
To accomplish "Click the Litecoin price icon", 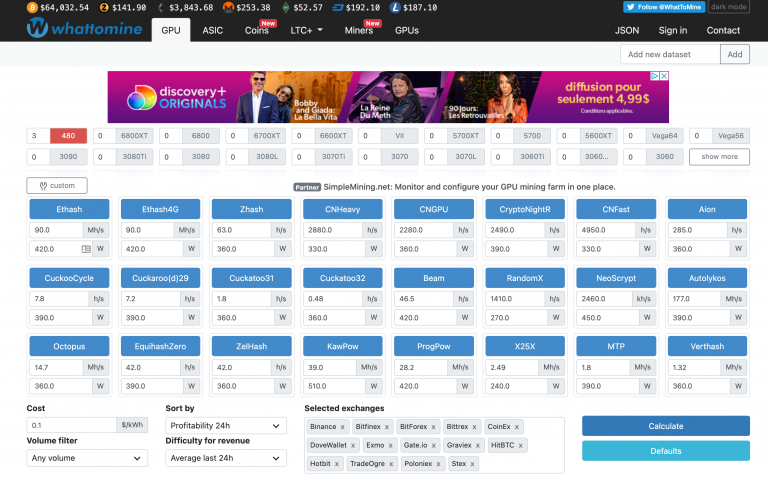I will click(395, 7).
